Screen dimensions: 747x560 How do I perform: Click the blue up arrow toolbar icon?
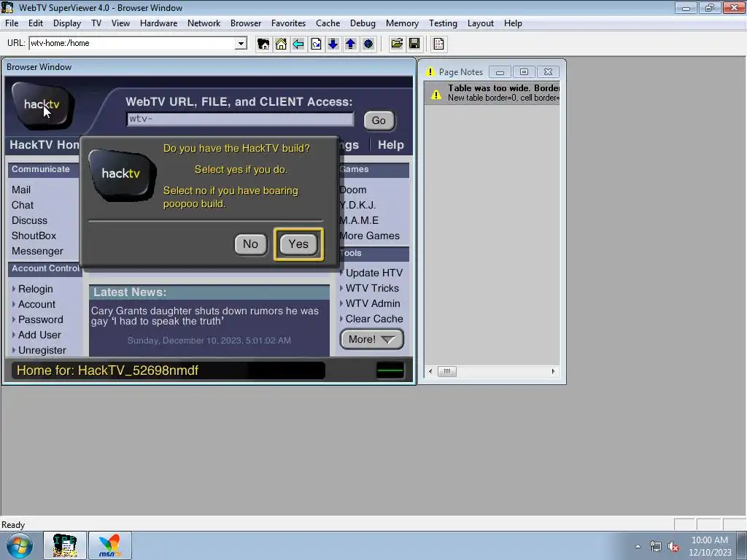(x=351, y=44)
